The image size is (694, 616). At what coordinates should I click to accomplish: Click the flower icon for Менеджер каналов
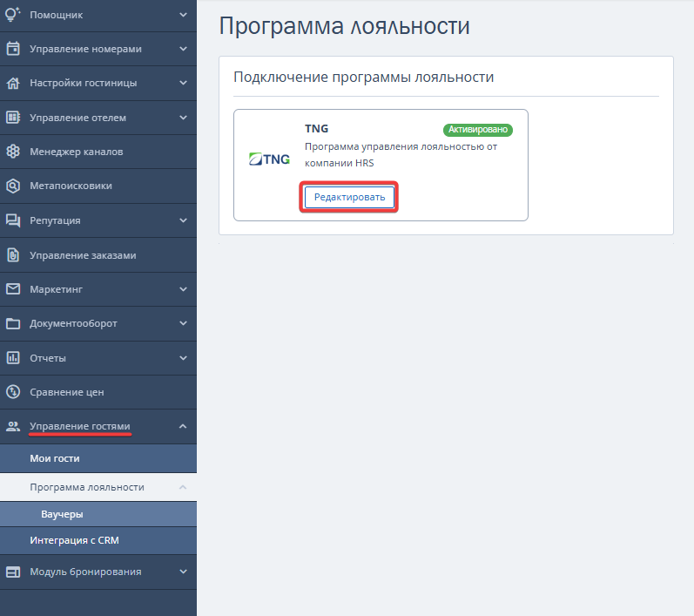(13, 152)
